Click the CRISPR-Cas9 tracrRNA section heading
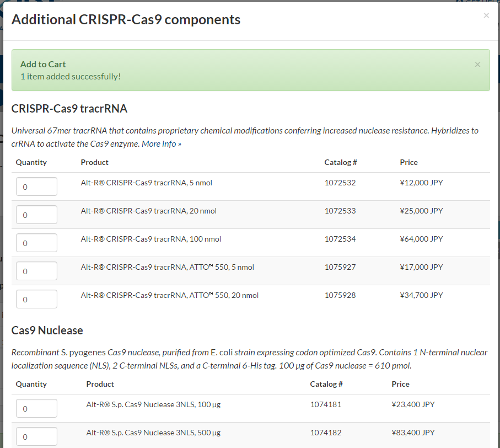The width and height of the screenshot is (500, 448). click(69, 109)
